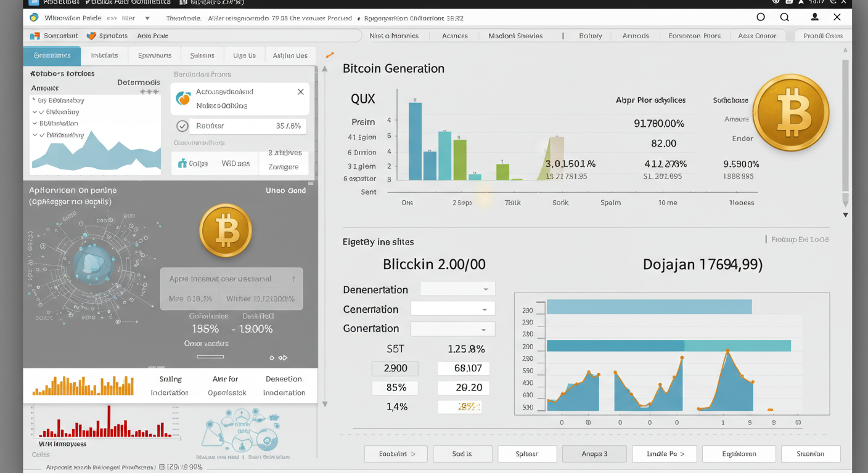Click the Sreomion button

811,454
